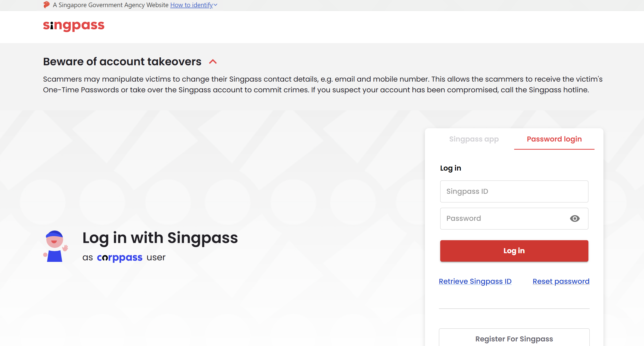Click the Log in with Singpass heading
Image resolution: width=644 pixels, height=346 pixels.
160,238
